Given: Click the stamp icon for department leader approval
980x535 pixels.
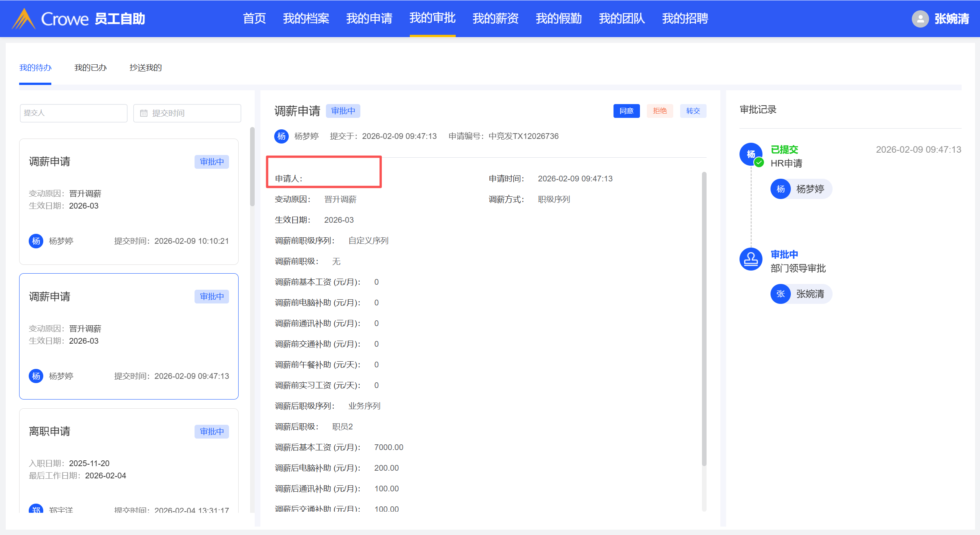Looking at the screenshot, I should [x=751, y=259].
